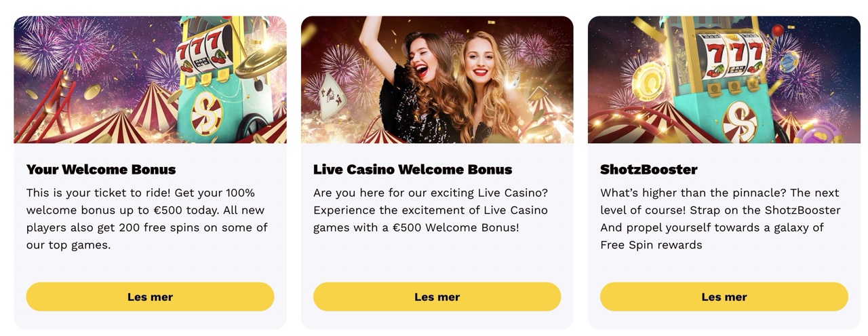Click the ShotzBooster Free Spin rewards description

click(x=721, y=219)
